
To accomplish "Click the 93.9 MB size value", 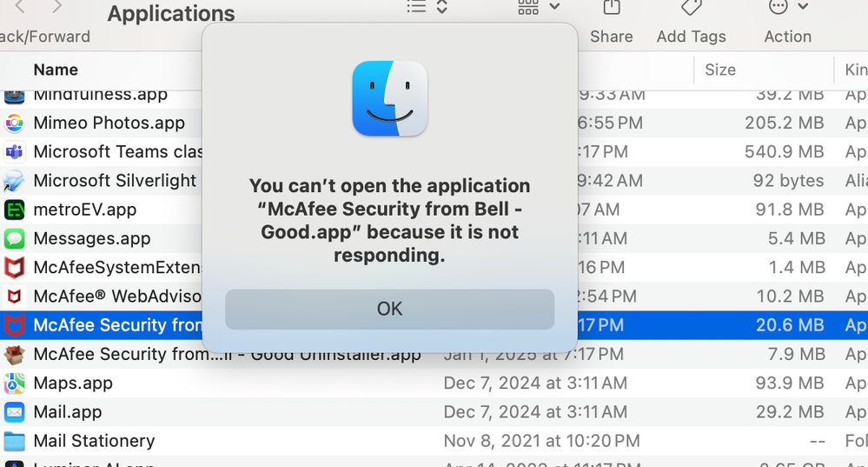I will pyautogui.click(x=790, y=384).
